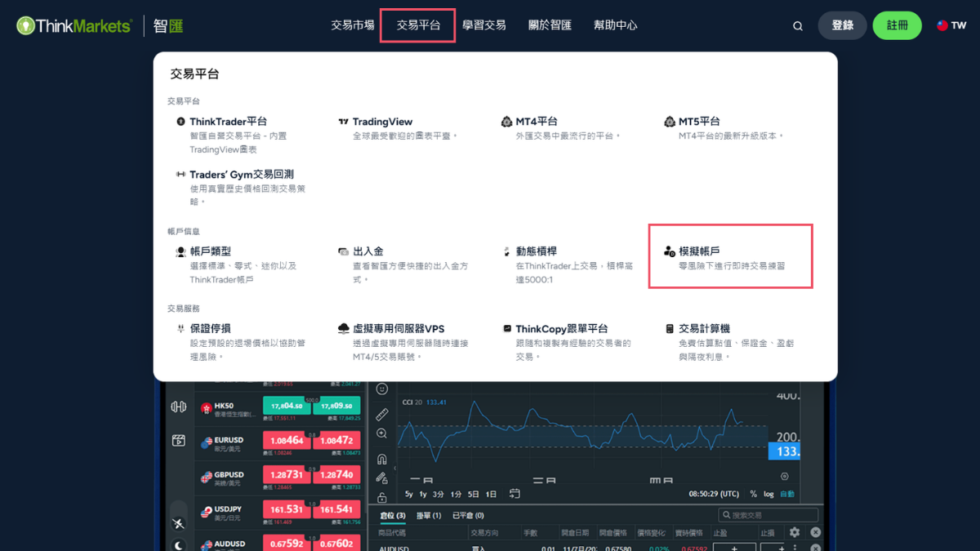Switch to the 掛單 (1) pending orders tab

[429, 516]
